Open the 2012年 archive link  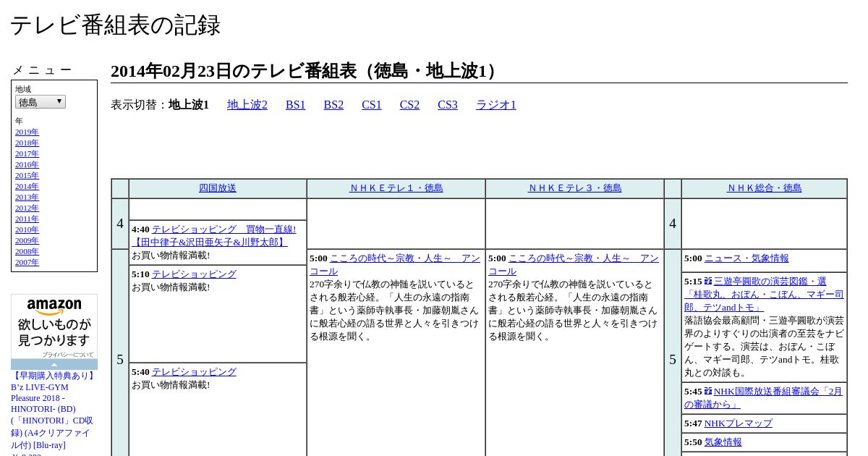27,208
